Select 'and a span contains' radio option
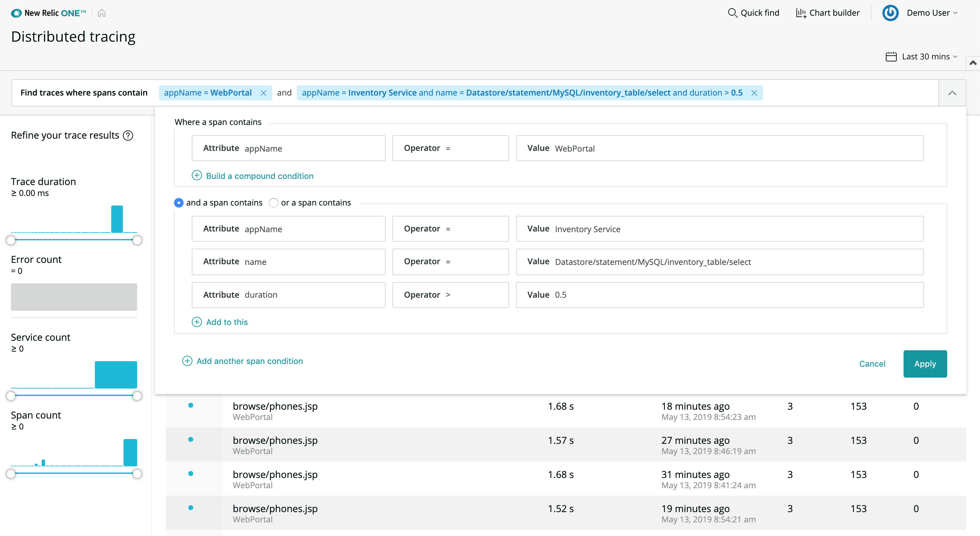980x536 pixels. 178,202
